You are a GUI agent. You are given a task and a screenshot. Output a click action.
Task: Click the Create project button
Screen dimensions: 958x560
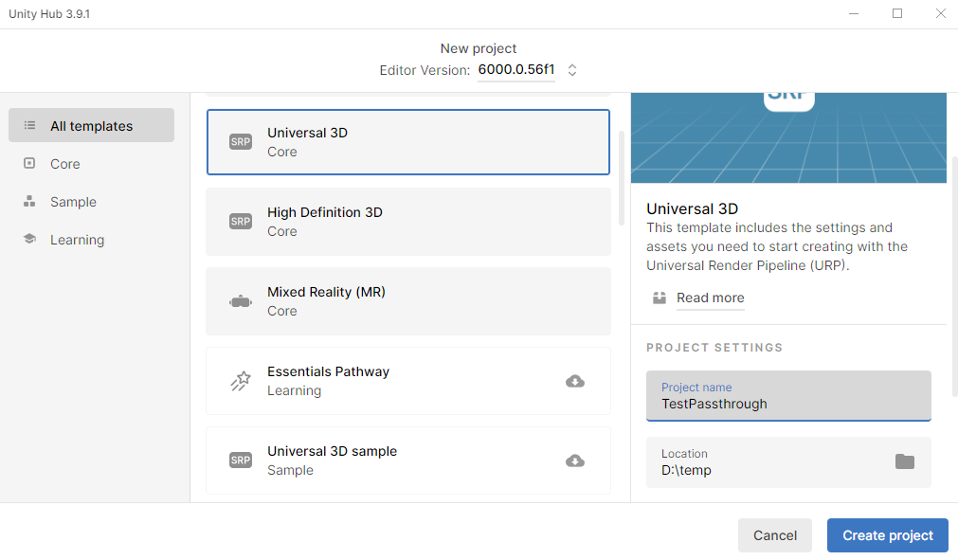pos(888,535)
